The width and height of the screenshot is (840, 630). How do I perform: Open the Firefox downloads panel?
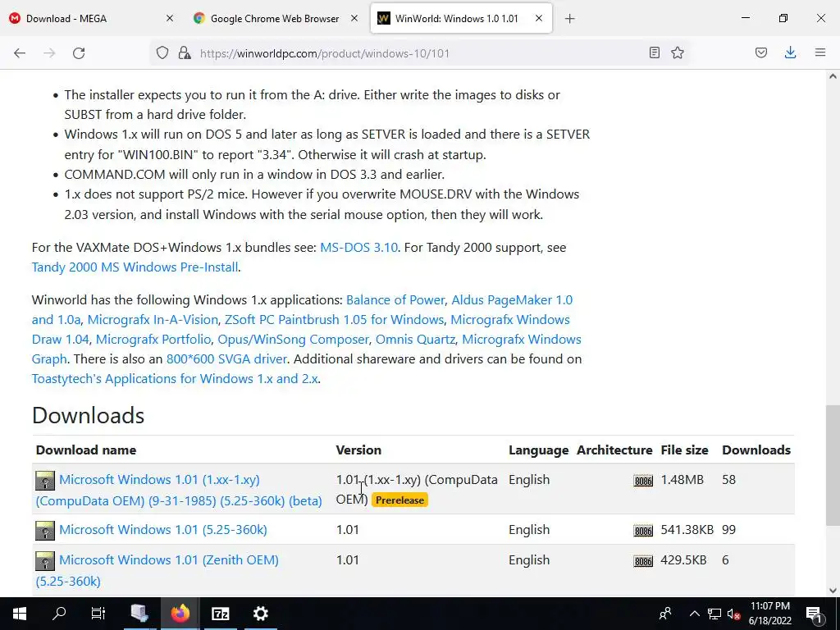[x=790, y=52]
